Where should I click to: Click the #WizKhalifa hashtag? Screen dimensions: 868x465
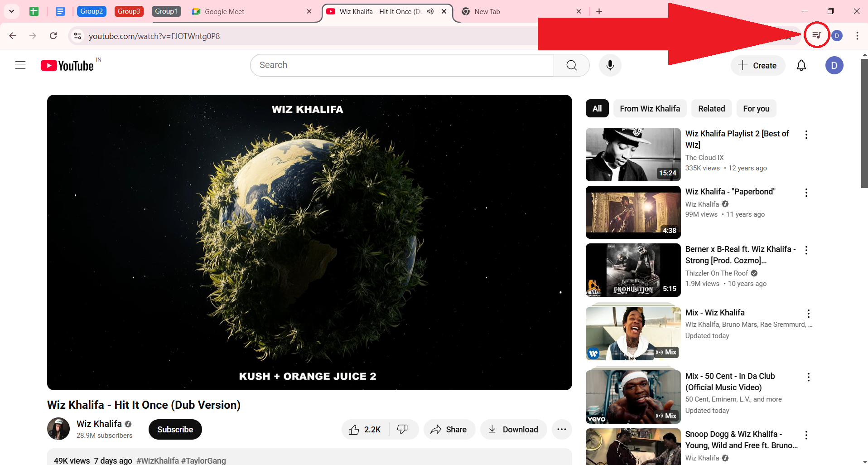coord(158,460)
